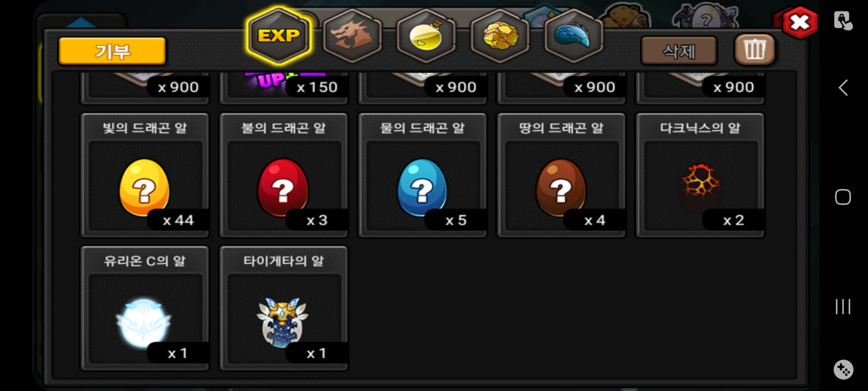Click the yellow 기부 donate button
Image resolution: width=868 pixels, height=391 pixels.
pyautogui.click(x=112, y=51)
